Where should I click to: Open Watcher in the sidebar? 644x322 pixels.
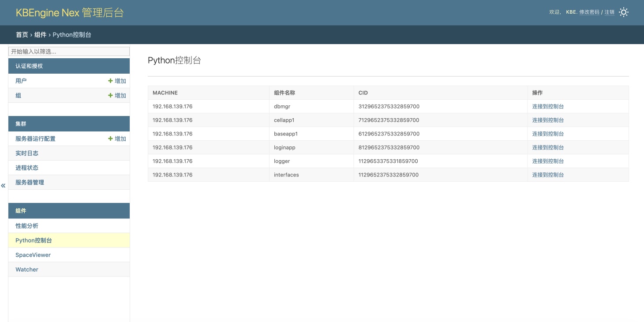tap(27, 270)
